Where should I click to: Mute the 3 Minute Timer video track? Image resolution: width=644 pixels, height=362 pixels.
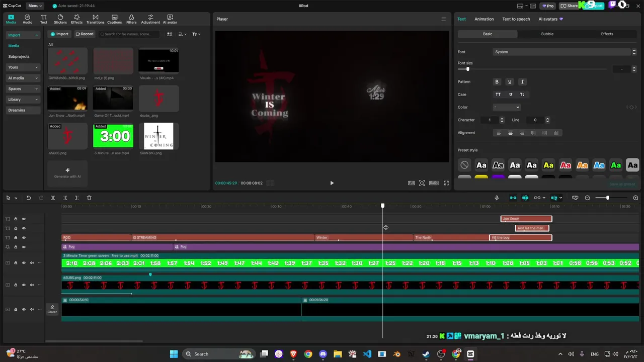pyautogui.click(x=32, y=262)
